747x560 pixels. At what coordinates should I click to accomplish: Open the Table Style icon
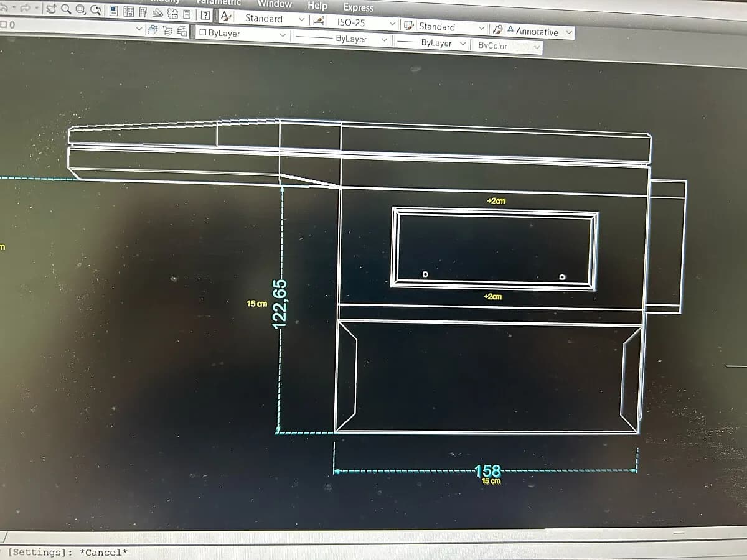coord(410,26)
